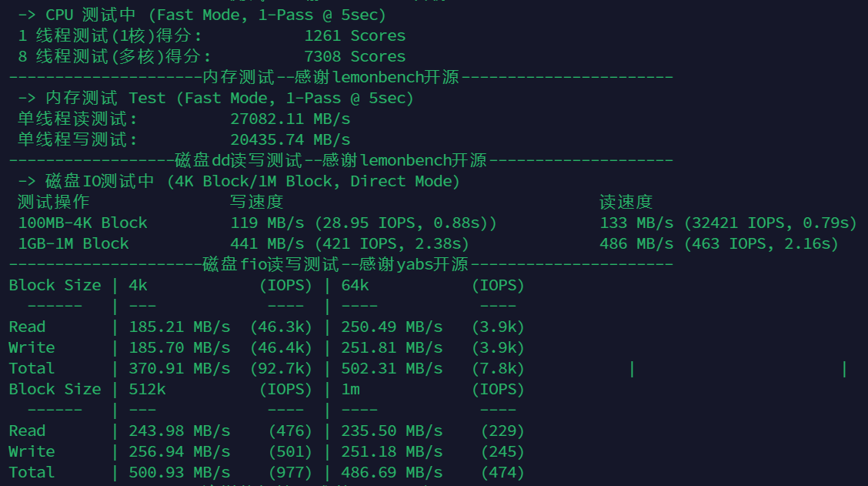Click the 4k read value 185.21 MB/s

point(179,327)
